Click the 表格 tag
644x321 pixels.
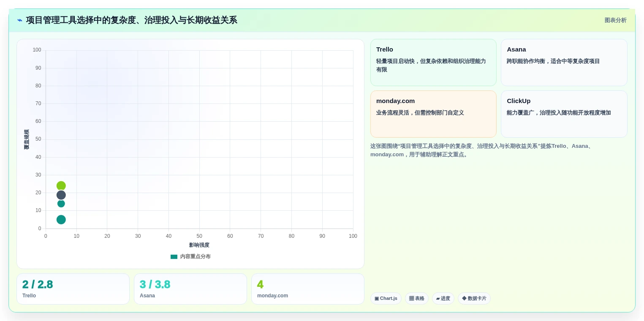pos(417,299)
